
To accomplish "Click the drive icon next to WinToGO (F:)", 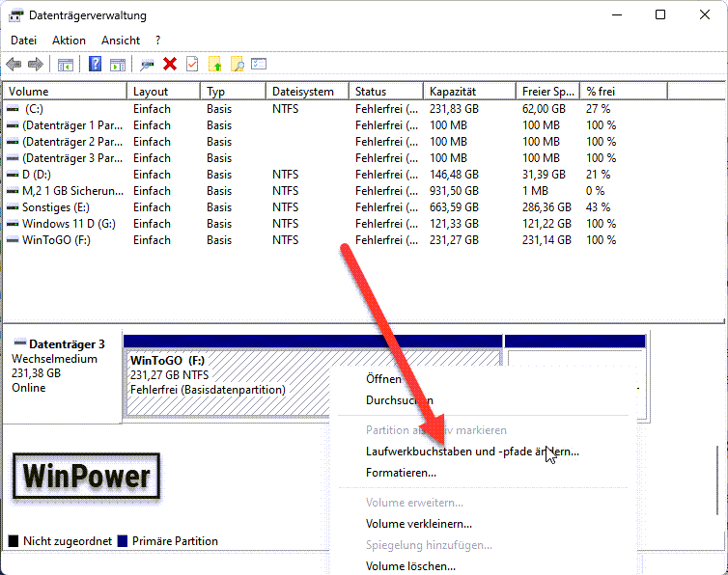I will tap(13, 240).
